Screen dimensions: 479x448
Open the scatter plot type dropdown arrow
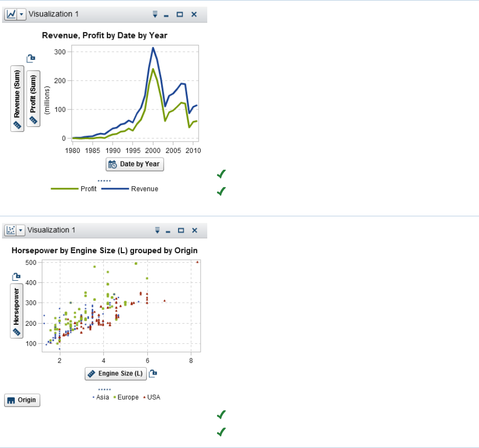[x=20, y=230]
